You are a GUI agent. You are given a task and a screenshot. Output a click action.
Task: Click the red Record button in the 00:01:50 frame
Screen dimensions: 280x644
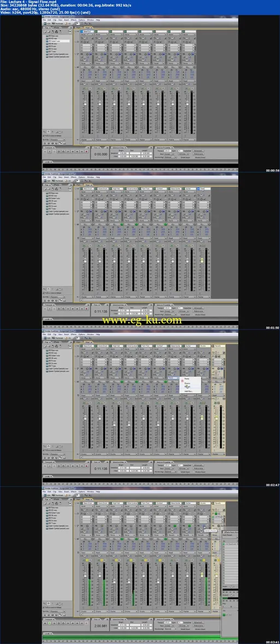(86, 308)
